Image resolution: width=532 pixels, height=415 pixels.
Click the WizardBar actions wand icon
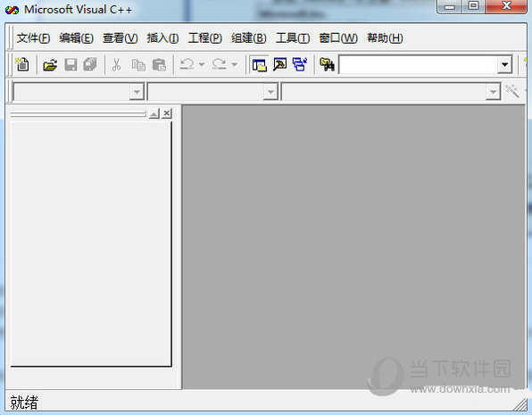click(512, 91)
